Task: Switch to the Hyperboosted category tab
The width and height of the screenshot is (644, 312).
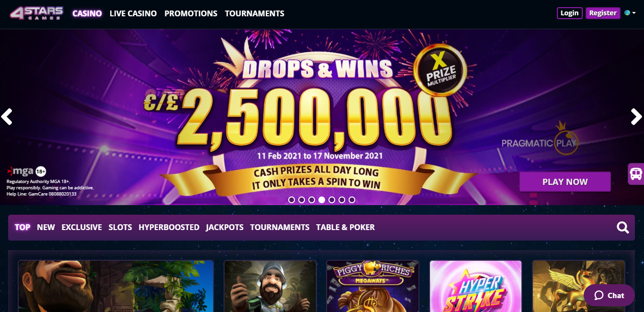Action: (x=169, y=227)
